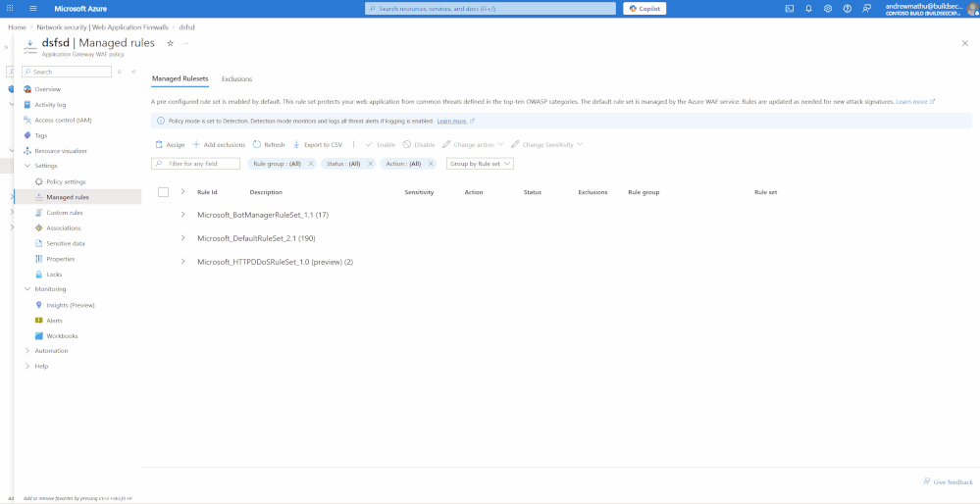This screenshot has height=504, width=980.
Task: Open Overview in the sidebar
Action: click(47, 89)
